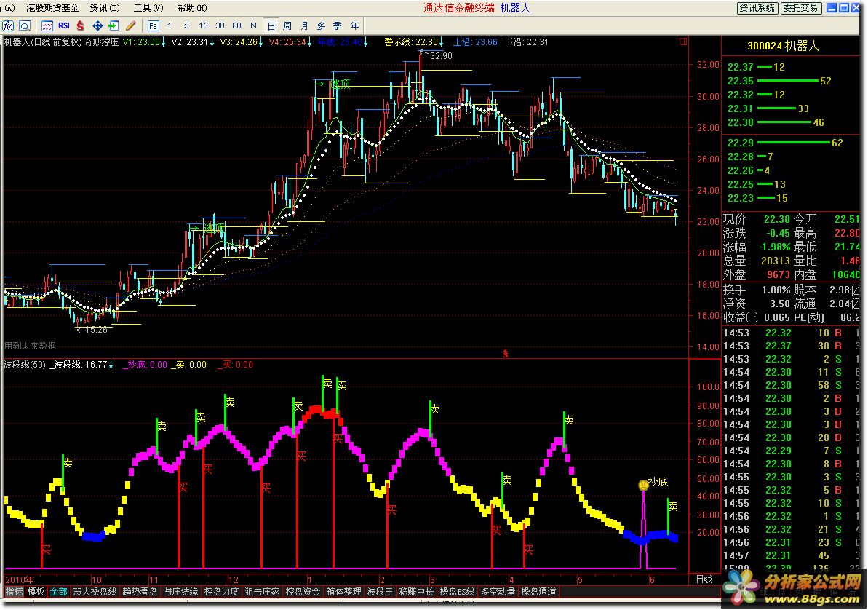Switch to 操盘BS线 indicator tab
This screenshot has height=610, width=868.
click(x=457, y=592)
